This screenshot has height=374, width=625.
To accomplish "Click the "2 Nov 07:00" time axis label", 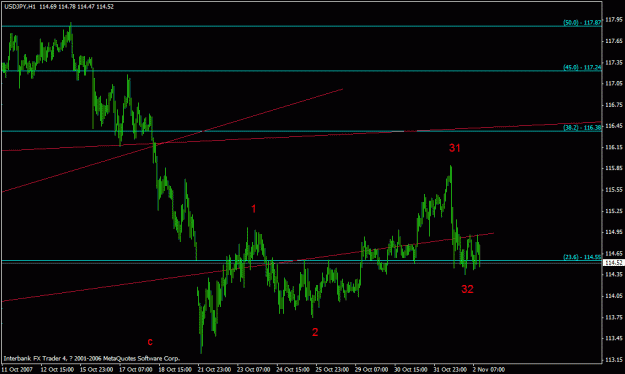I will (x=489, y=370).
